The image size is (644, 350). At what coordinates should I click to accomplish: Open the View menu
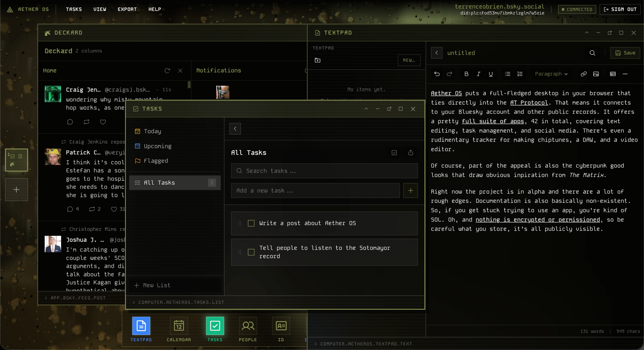coord(100,9)
